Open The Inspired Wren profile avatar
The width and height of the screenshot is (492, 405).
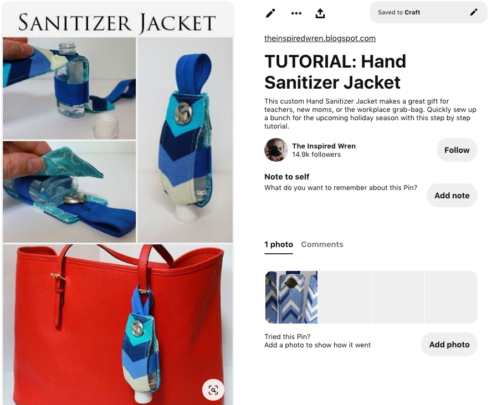pyautogui.click(x=276, y=150)
